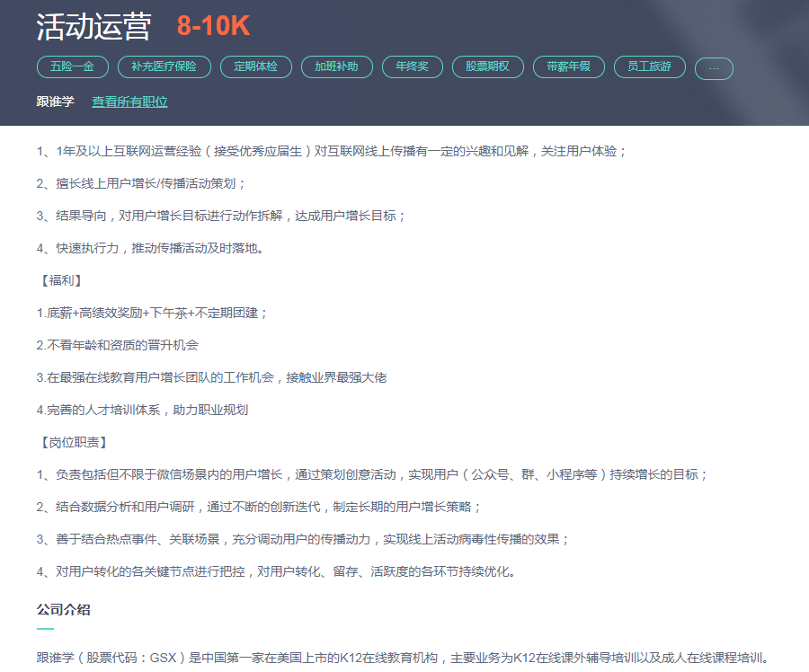Click the company intro paragraph about GSX
The height and width of the screenshot is (672, 809).
point(404,658)
